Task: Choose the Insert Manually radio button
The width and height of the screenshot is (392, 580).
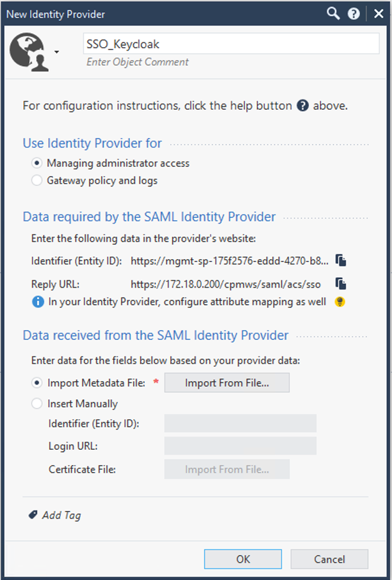Action: tap(38, 403)
